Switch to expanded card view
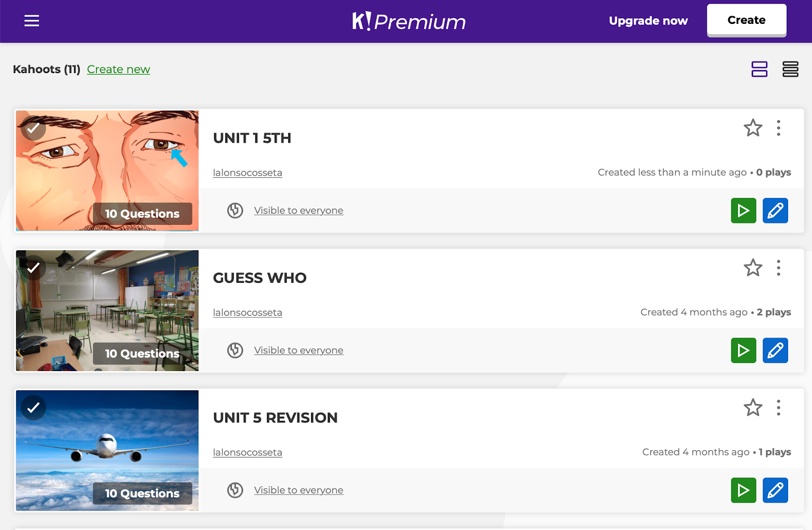The height and width of the screenshot is (530, 812). point(759,69)
